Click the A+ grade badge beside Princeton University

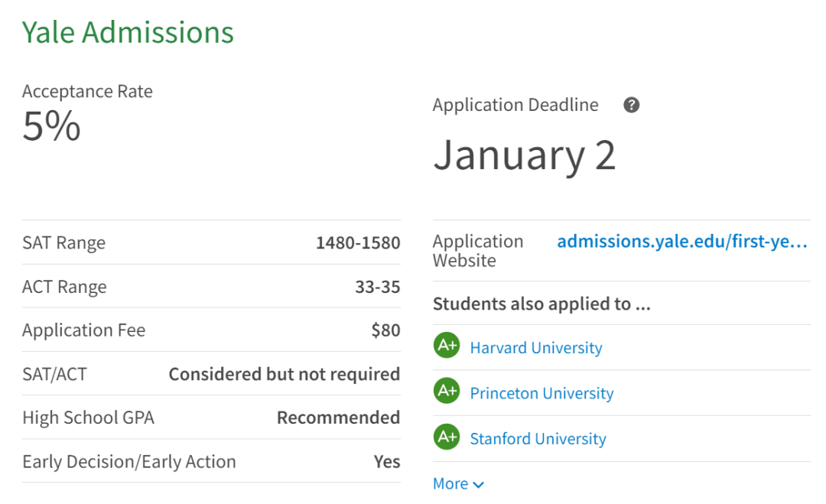point(446,392)
